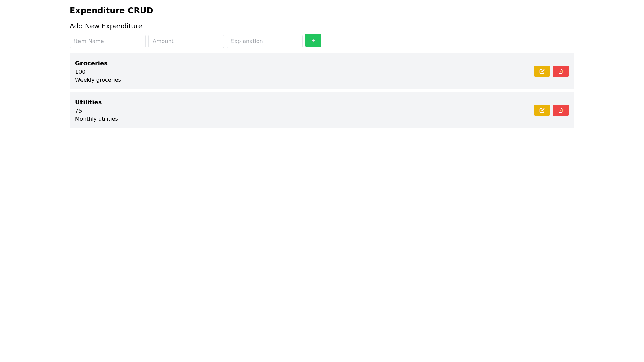Click the Expenditure CRUD heading
644x362 pixels.
pos(111,11)
